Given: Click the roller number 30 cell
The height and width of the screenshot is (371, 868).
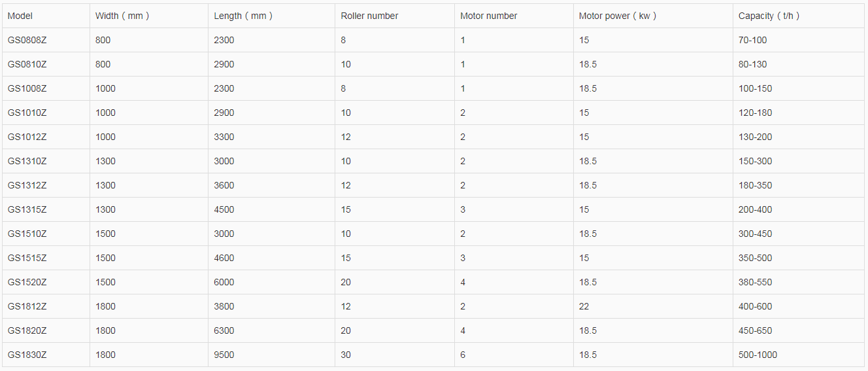Looking at the screenshot, I should [x=346, y=355].
